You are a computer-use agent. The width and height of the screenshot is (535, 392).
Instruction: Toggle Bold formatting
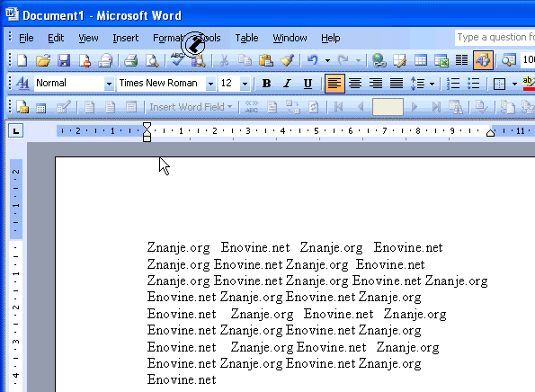[x=266, y=84]
